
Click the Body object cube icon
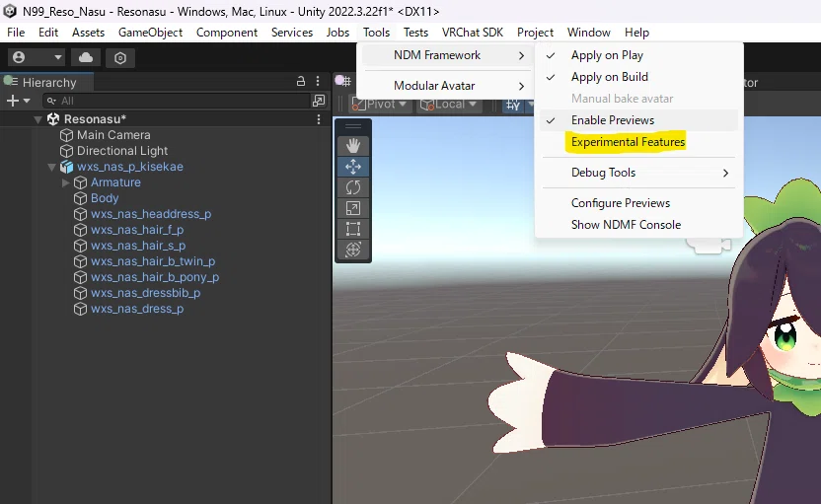(80, 198)
